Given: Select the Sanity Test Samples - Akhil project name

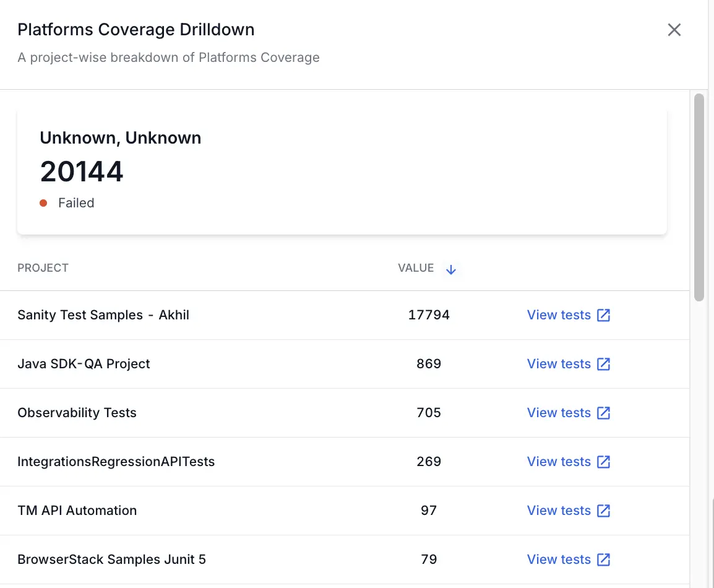Looking at the screenshot, I should [x=103, y=314].
